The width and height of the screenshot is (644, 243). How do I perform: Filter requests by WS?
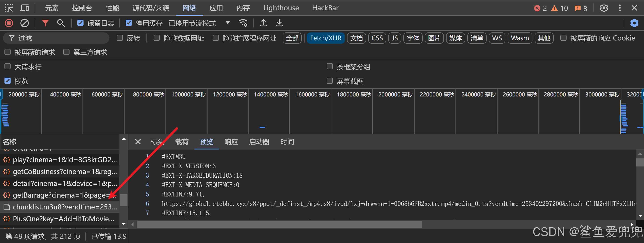(x=497, y=38)
